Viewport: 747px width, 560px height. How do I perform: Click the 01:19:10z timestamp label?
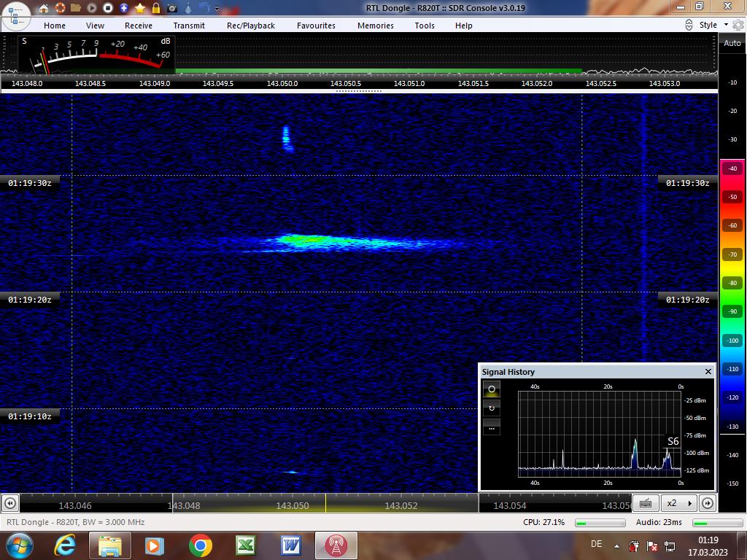(29, 416)
